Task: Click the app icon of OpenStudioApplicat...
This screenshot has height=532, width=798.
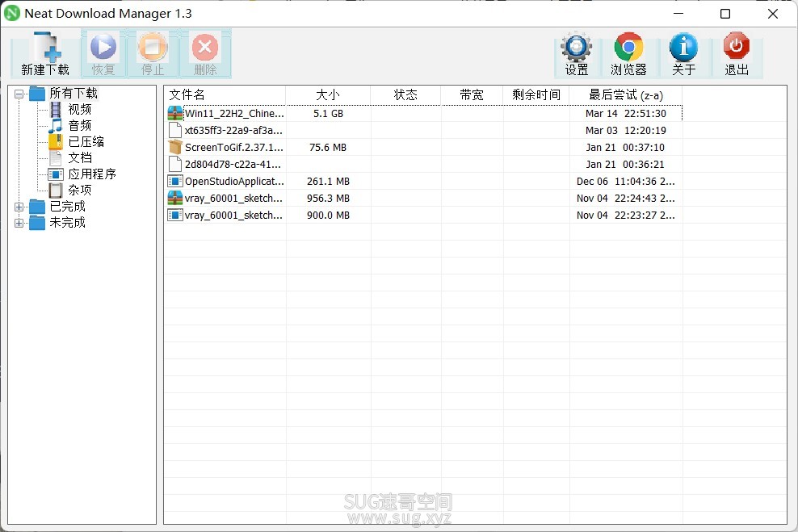Action: (x=175, y=181)
